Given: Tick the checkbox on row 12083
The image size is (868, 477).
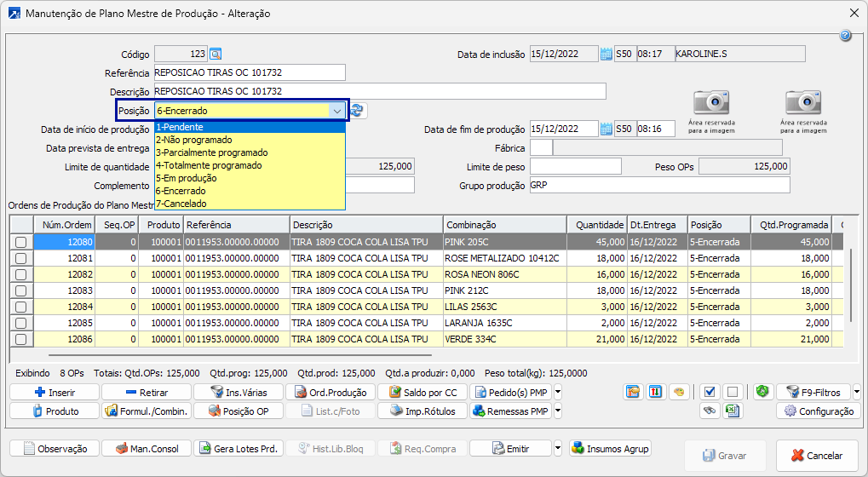Looking at the screenshot, I should 20,290.
